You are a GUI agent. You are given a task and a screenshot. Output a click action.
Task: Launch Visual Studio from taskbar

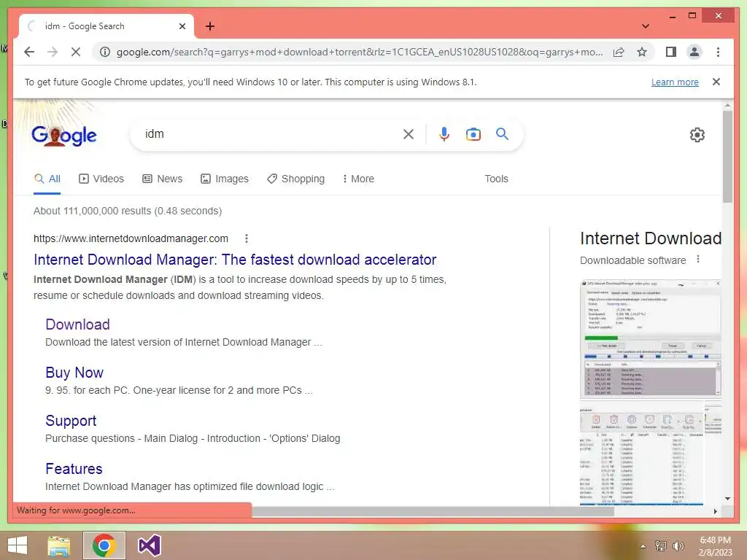pyautogui.click(x=149, y=545)
